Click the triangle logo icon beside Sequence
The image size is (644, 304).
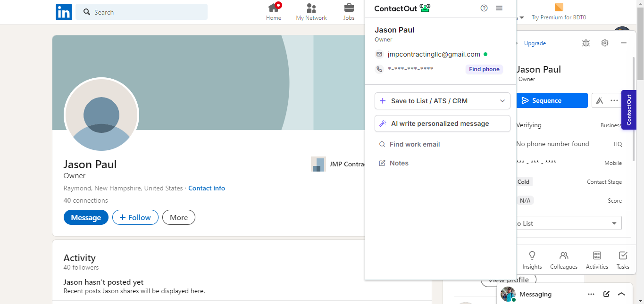[x=599, y=100]
